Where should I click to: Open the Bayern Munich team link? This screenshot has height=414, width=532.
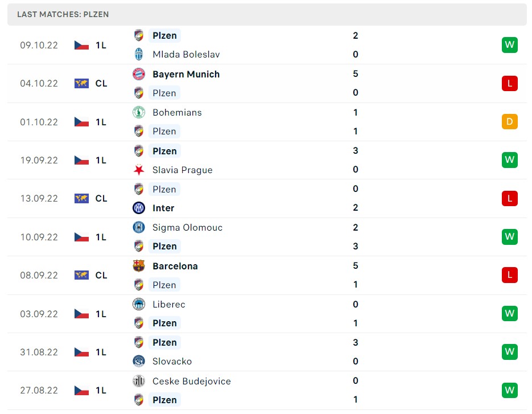(186, 74)
